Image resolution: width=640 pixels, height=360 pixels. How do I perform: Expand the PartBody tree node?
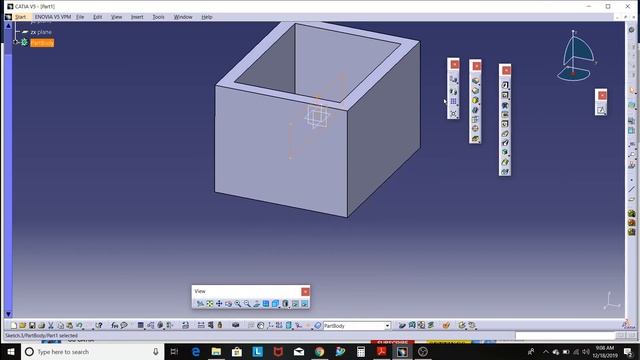click(16, 42)
